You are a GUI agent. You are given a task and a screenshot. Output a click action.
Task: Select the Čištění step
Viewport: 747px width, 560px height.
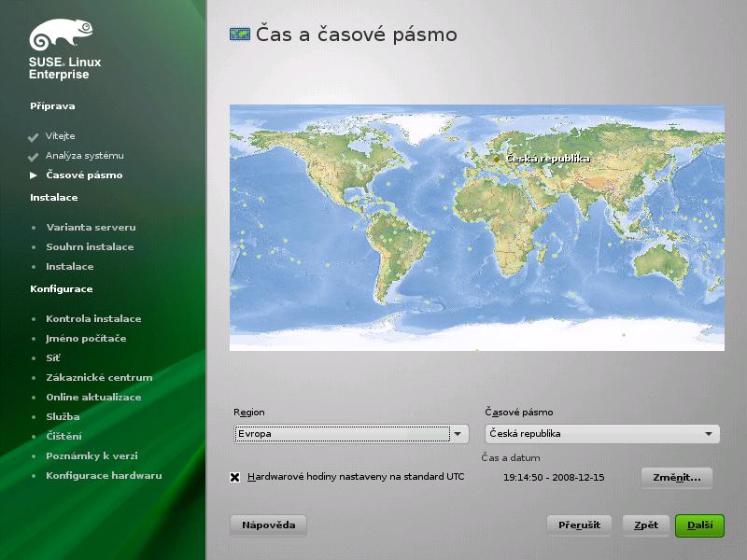(63, 436)
